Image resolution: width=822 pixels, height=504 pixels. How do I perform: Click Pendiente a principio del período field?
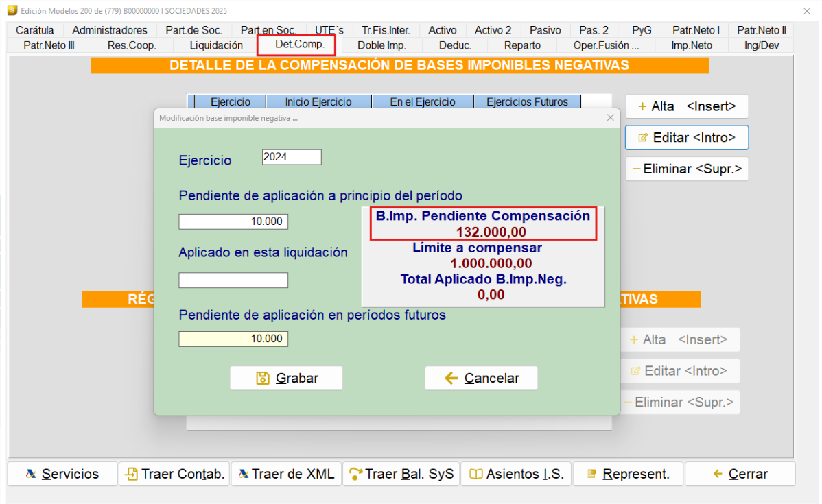pyautogui.click(x=233, y=221)
